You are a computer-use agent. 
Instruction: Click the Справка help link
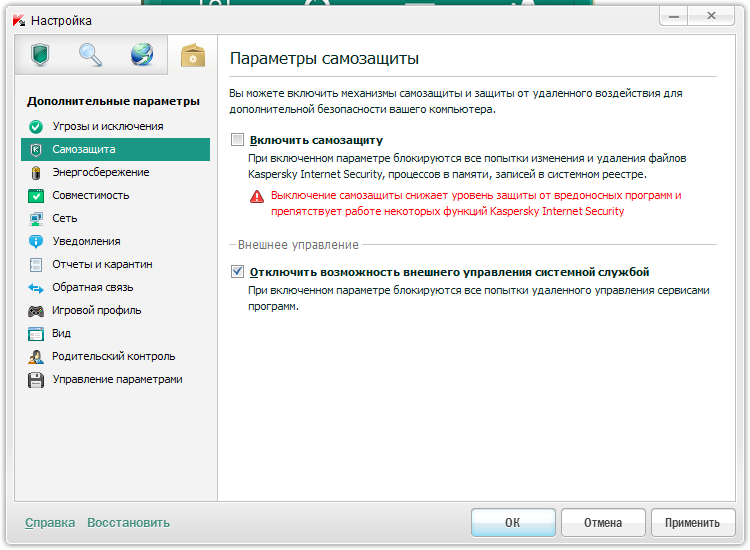[50, 523]
